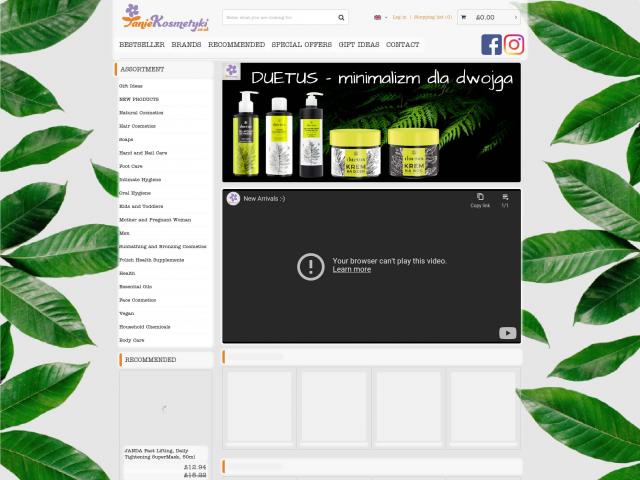The height and width of the screenshot is (480, 640).
Task: Click the TanieKosmetyki logo
Action: click(x=165, y=18)
